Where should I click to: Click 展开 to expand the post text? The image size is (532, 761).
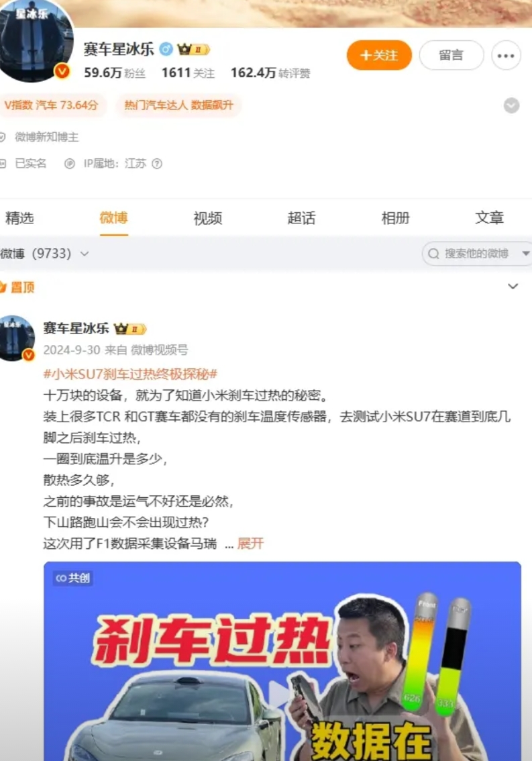click(x=250, y=543)
